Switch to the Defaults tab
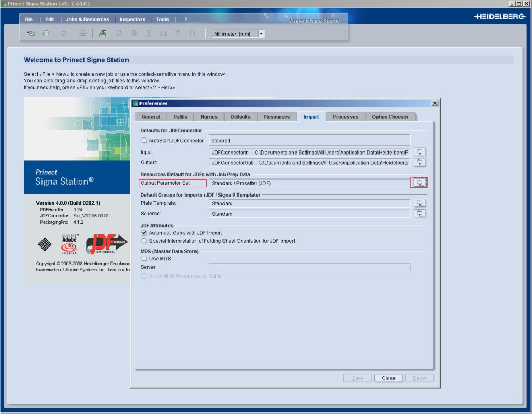 (241, 117)
